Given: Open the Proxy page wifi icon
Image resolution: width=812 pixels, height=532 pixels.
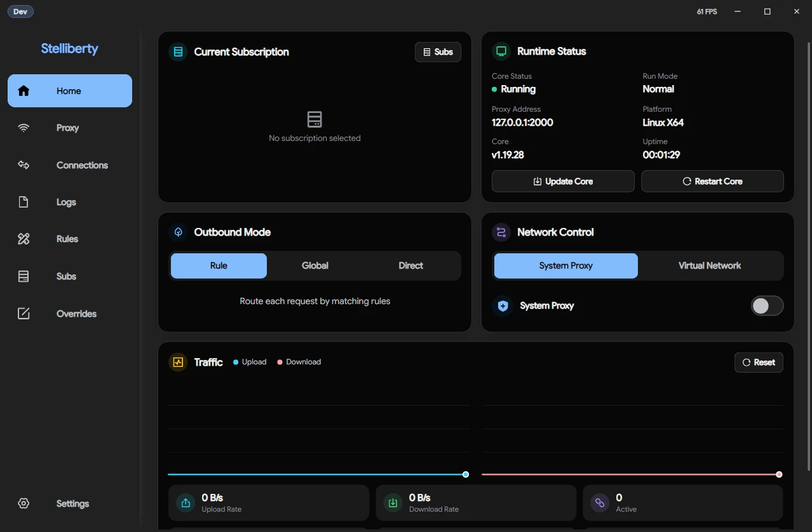Looking at the screenshot, I should point(24,128).
